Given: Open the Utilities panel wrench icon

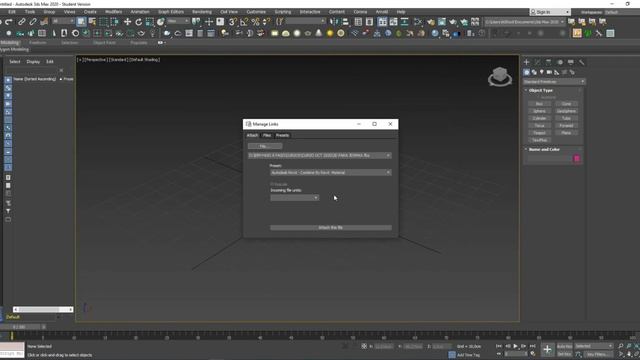Looking at the screenshot, I should click(x=582, y=62).
